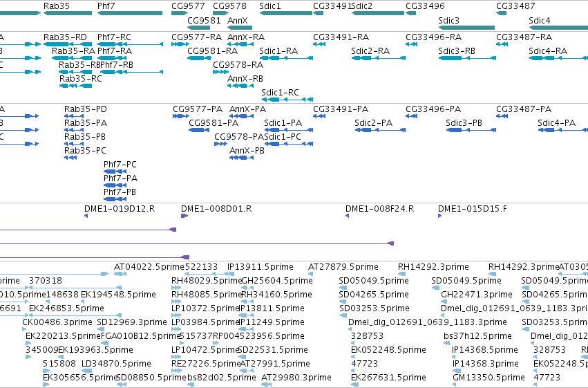Click transcript CG9577-RA
This screenshot has height=388, width=588.
tap(197, 37)
